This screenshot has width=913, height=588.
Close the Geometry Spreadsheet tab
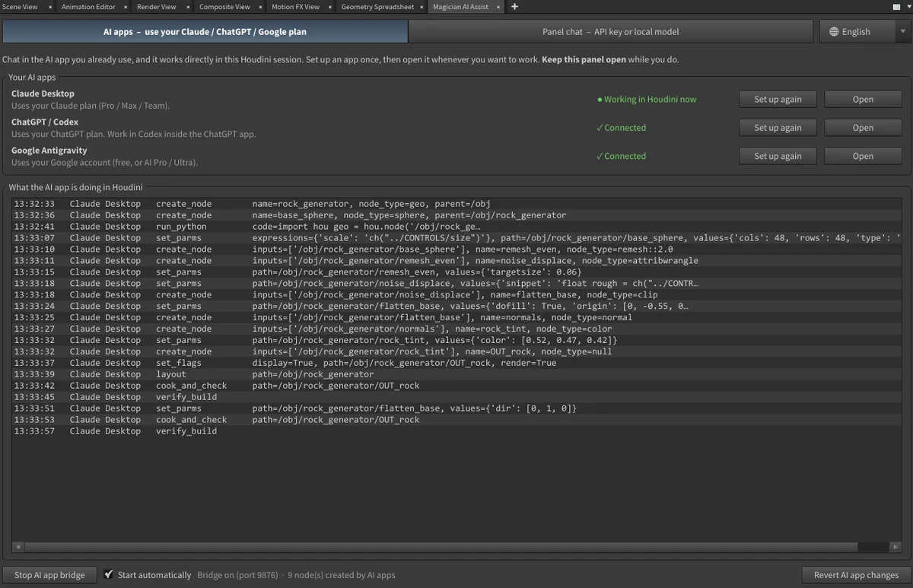coord(422,7)
